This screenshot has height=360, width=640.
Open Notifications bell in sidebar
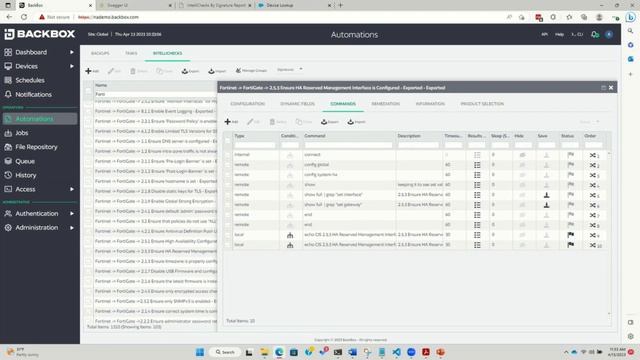pyautogui.click(x=33, y=94)
